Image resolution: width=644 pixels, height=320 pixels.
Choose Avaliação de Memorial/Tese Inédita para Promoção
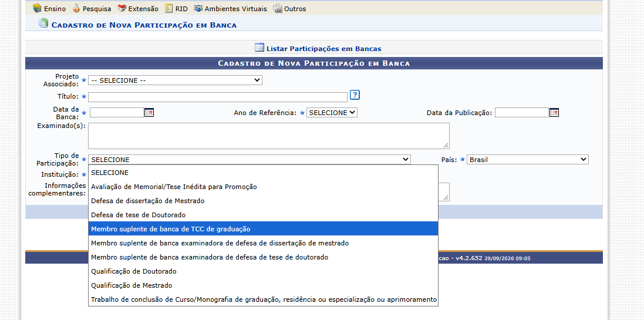[x=263, y=187]
